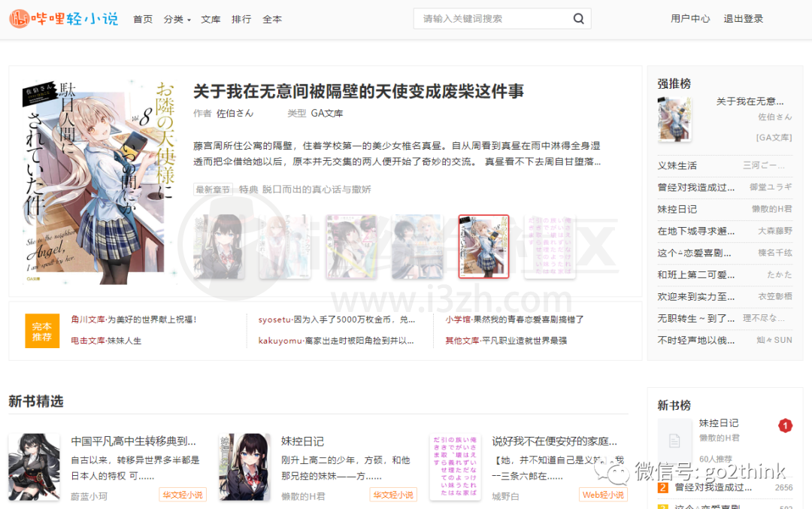Click the large featured book cover
Viewport: 812px width, 509px height.
point(99,181)
